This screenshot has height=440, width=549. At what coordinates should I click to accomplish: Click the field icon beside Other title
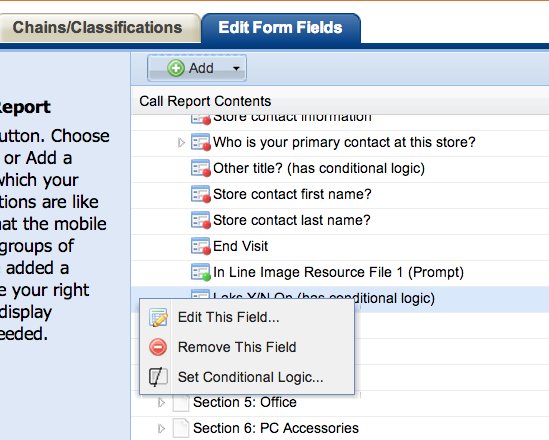[201, 168]
